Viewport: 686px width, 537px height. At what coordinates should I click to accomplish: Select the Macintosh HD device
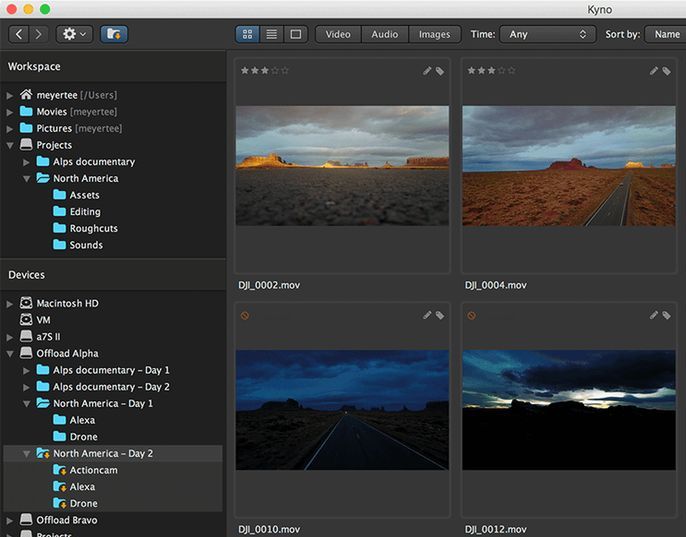point(67,303)
